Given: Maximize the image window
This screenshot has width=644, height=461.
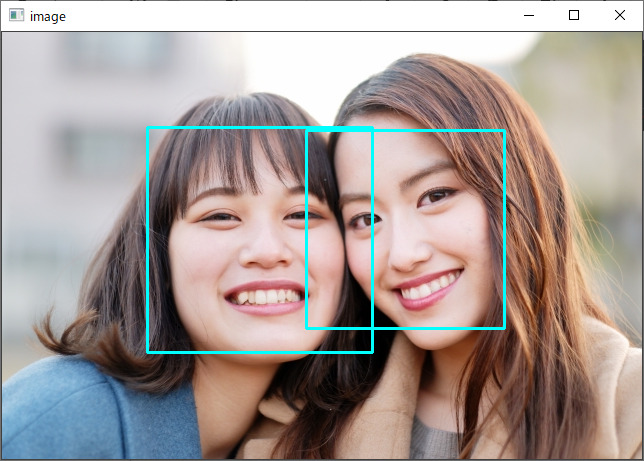Looking at the screenshot, I should pyautogui.click(x=574, y=16).
